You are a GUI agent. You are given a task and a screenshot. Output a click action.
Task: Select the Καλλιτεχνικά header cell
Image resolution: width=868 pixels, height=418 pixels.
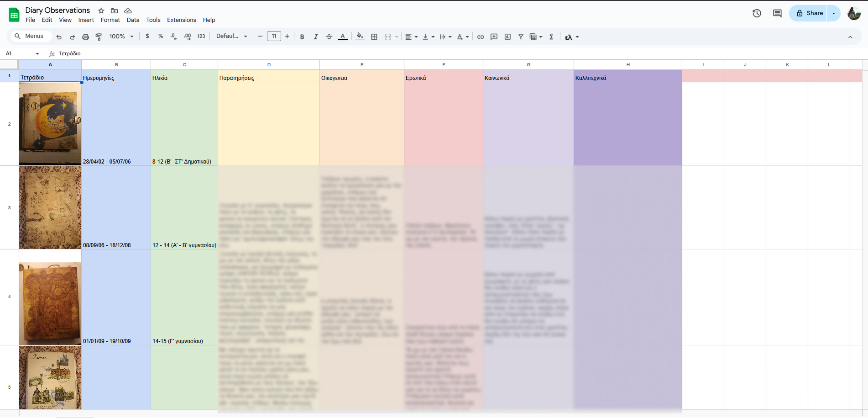pos(628,76)
